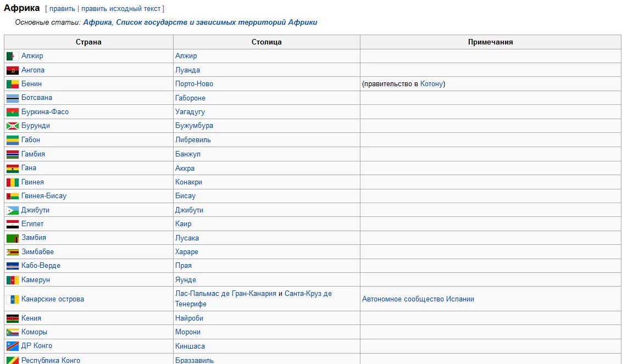Click the Gabon flag icon
622x364 pixels.
point(13,141)
